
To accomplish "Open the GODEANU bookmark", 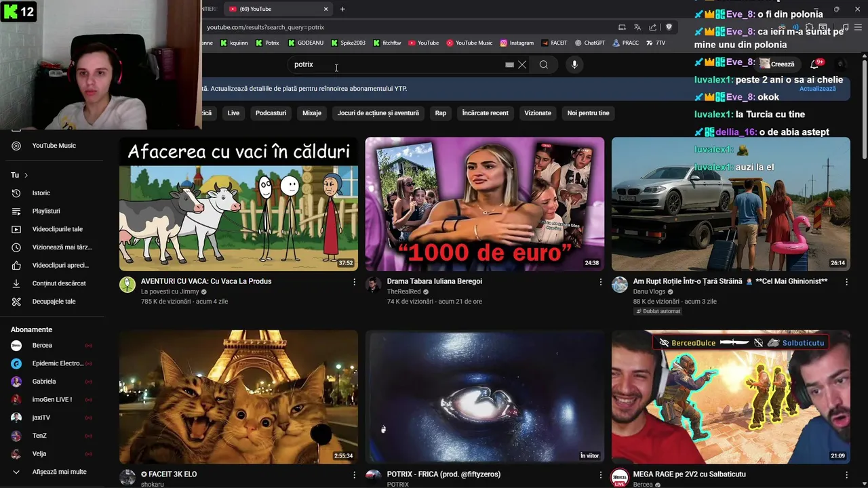I will pos(306,43).
